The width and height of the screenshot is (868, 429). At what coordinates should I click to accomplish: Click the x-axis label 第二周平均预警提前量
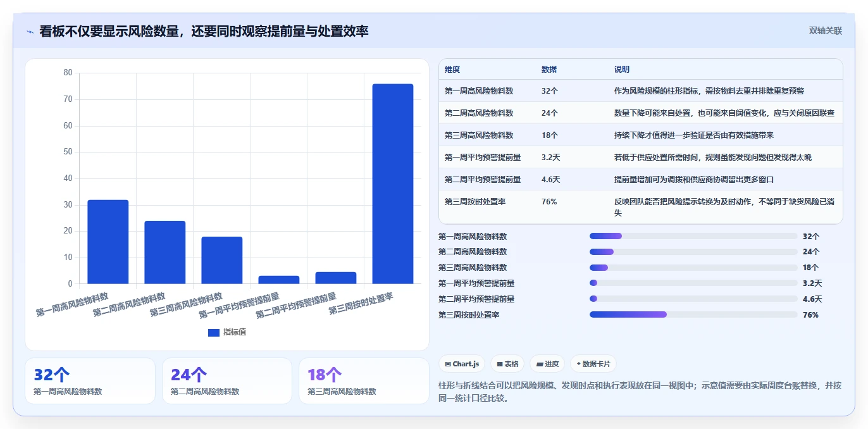coord(296,305)
